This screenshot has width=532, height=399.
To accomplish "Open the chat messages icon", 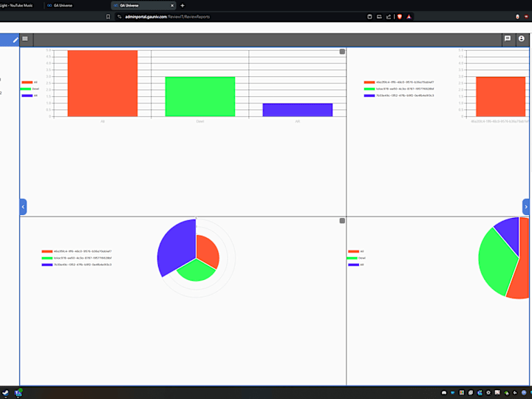I will [508, 38].
